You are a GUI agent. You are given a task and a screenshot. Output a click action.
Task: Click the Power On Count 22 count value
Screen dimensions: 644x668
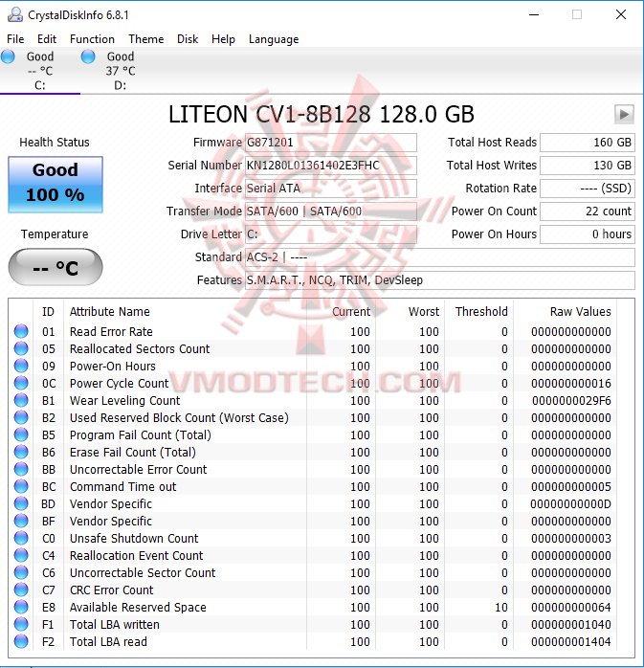588,212
